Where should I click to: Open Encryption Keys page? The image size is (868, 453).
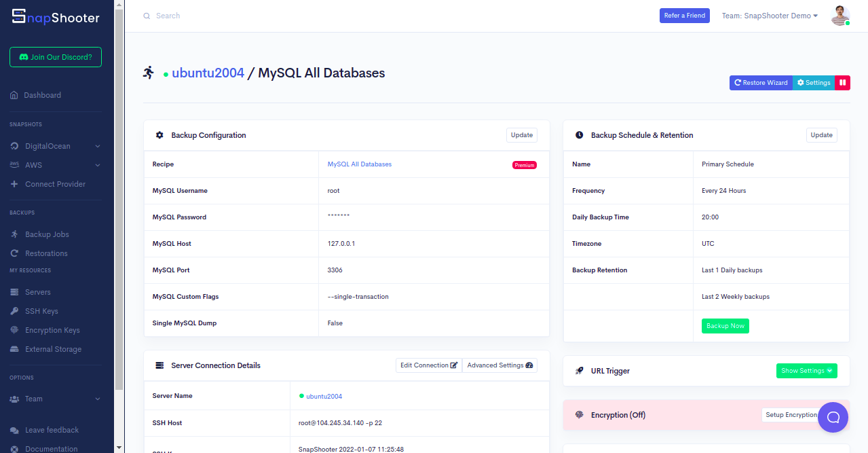(52, 330)
